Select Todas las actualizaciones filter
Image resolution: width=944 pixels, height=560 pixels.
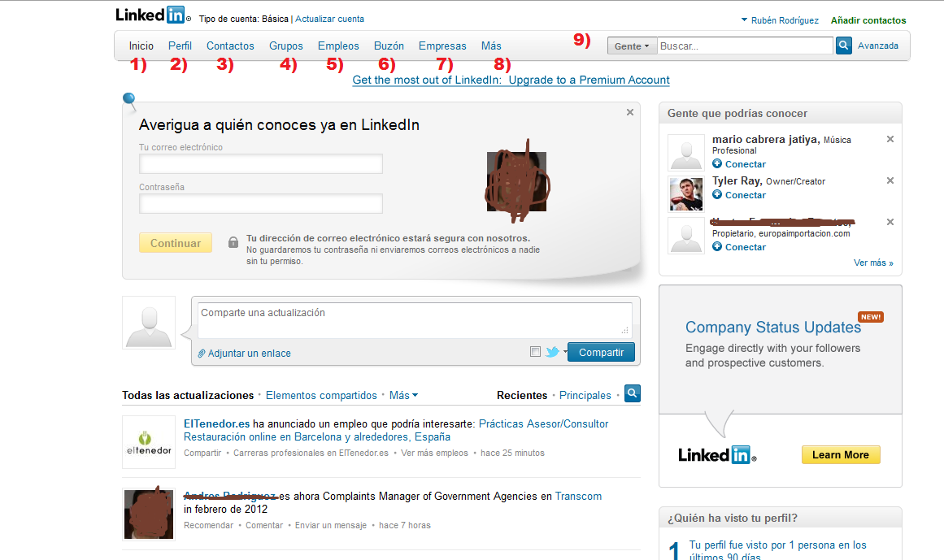[188, 395]
